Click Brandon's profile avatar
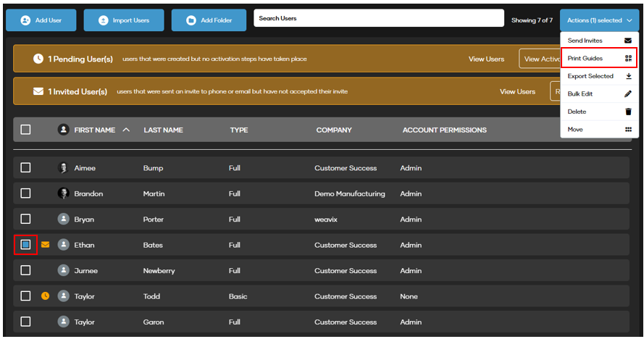The width and height of the screenshot is (644, 339). (x=63, y=193)
